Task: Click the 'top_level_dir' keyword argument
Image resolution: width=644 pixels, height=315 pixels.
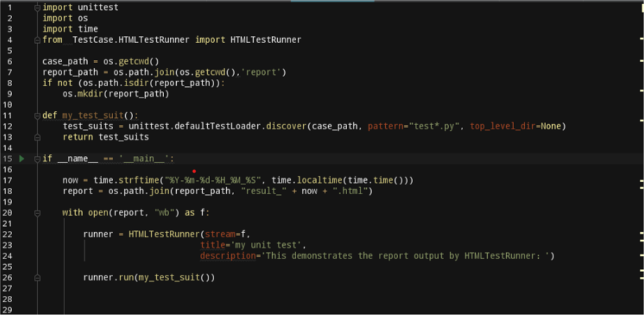Action: pos(503,126)
